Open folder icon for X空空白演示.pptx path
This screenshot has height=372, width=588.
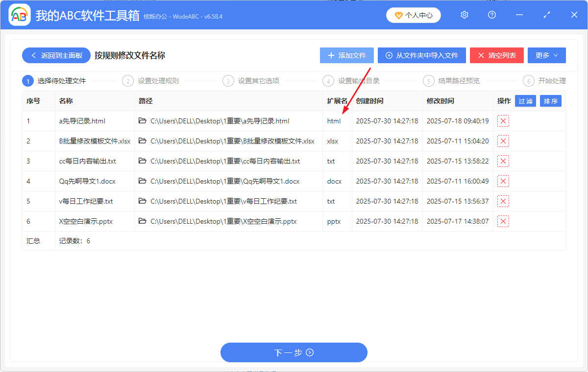[143, 221]
